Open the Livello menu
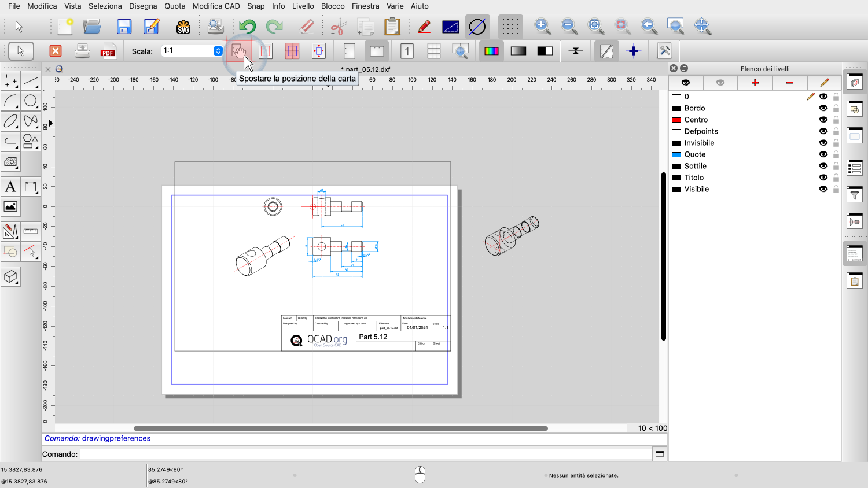The image size is (868, 488). point(303,6)
